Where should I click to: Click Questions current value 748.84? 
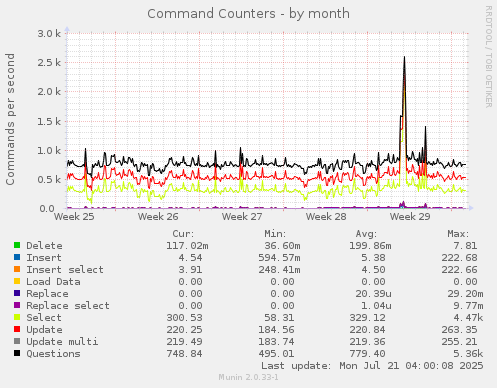pos(184,354)
